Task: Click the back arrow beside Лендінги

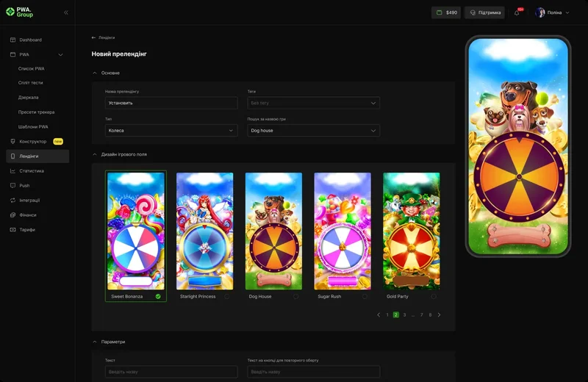Action: (x=94, y=37)
